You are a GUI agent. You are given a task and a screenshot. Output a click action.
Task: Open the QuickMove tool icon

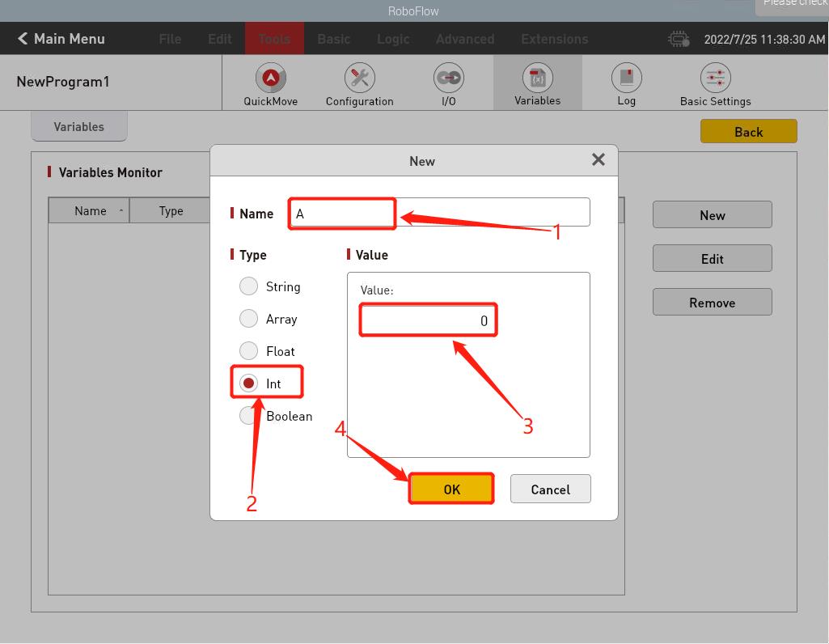pos(271,78)
